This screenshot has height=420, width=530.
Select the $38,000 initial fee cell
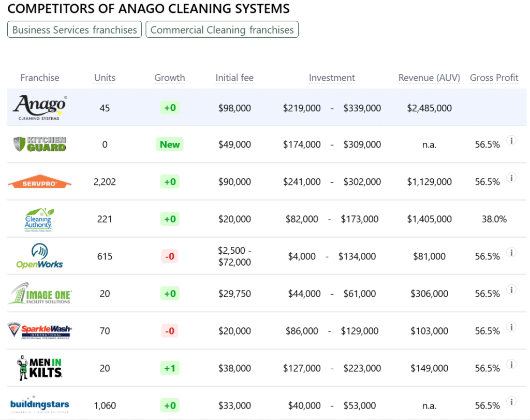[234, 368]
